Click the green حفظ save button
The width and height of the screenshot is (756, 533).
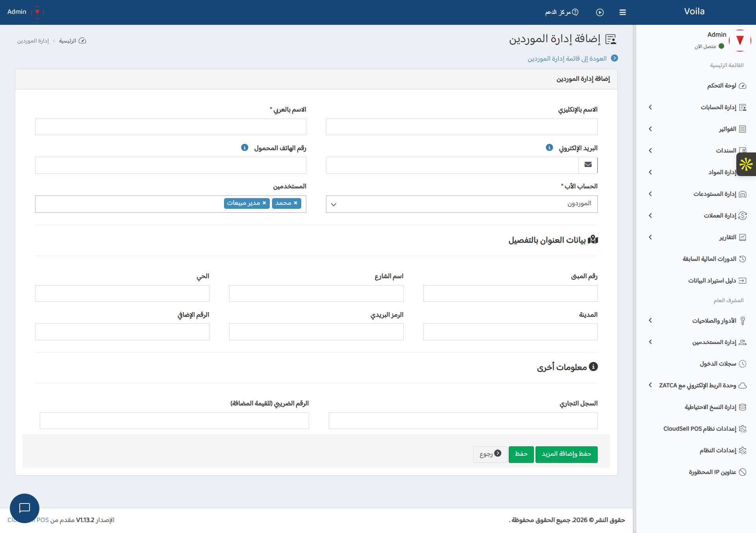coord(521,454)
